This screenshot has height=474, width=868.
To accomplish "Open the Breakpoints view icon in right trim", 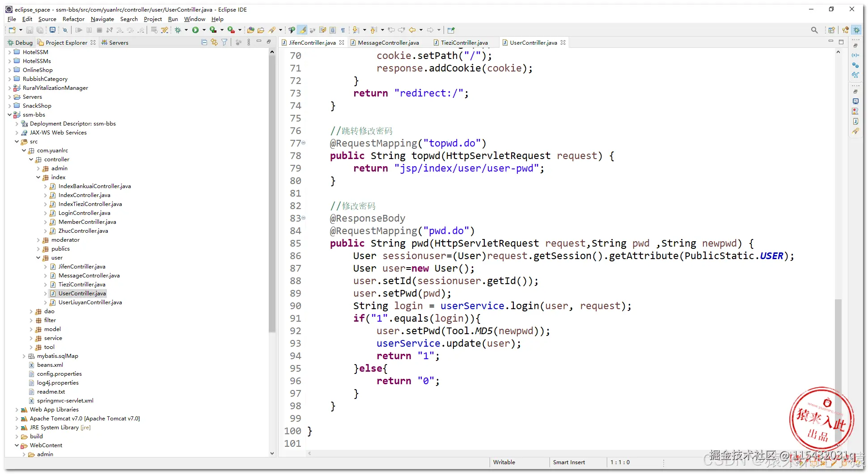I will (x=855, y=65).
